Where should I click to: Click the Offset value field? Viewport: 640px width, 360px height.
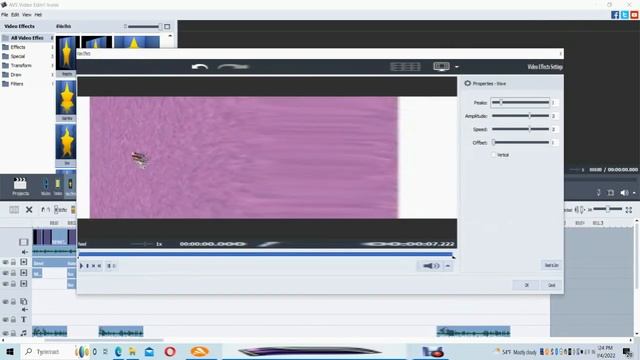pyautogui.click(x=554, y=142)
